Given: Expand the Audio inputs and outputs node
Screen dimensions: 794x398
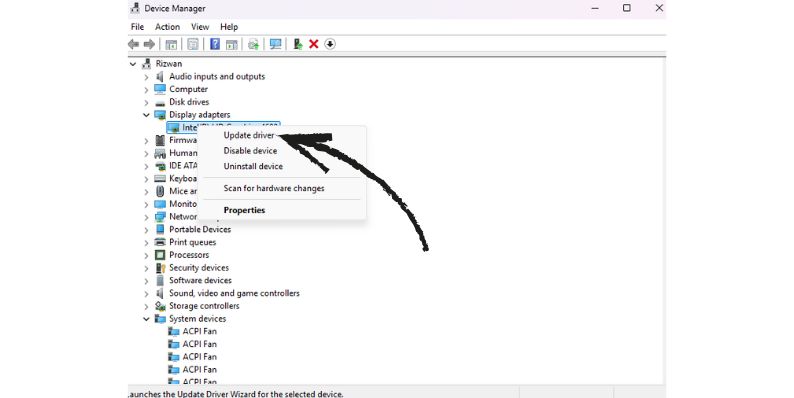Looking at the screenshot, I should tap(146, 77).
